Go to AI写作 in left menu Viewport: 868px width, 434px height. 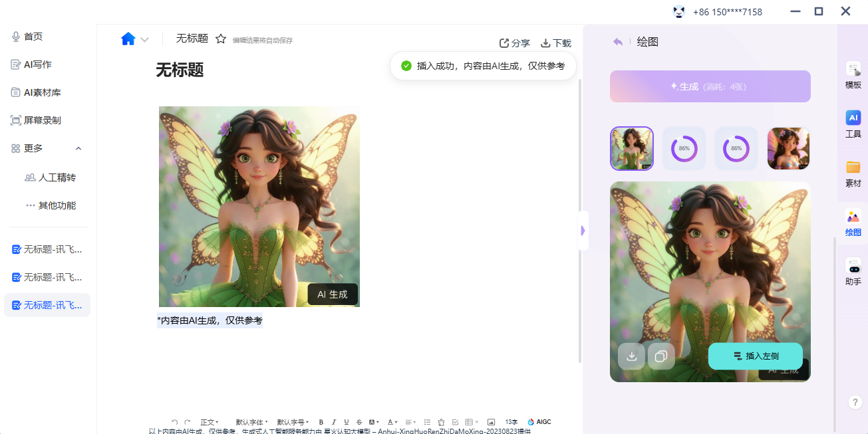(37, 64)
